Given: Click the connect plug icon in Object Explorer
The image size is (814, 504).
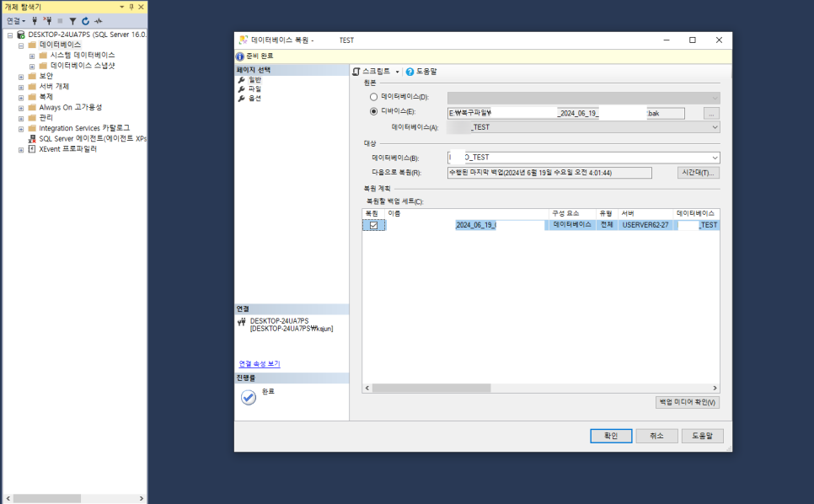Looking at the screenshot, I should coord(35,21).
